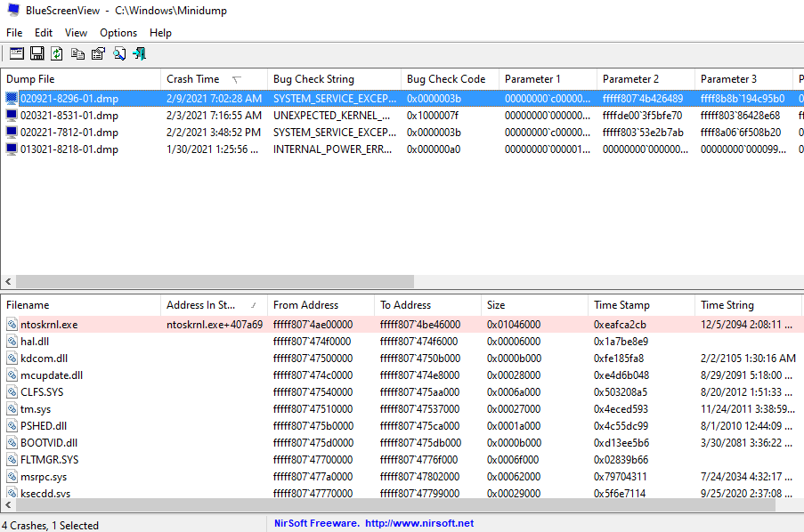This screenshot has height=532, width=804.
Task: Click the module icon beside CLFS.SYS
Action: point(12,392)
